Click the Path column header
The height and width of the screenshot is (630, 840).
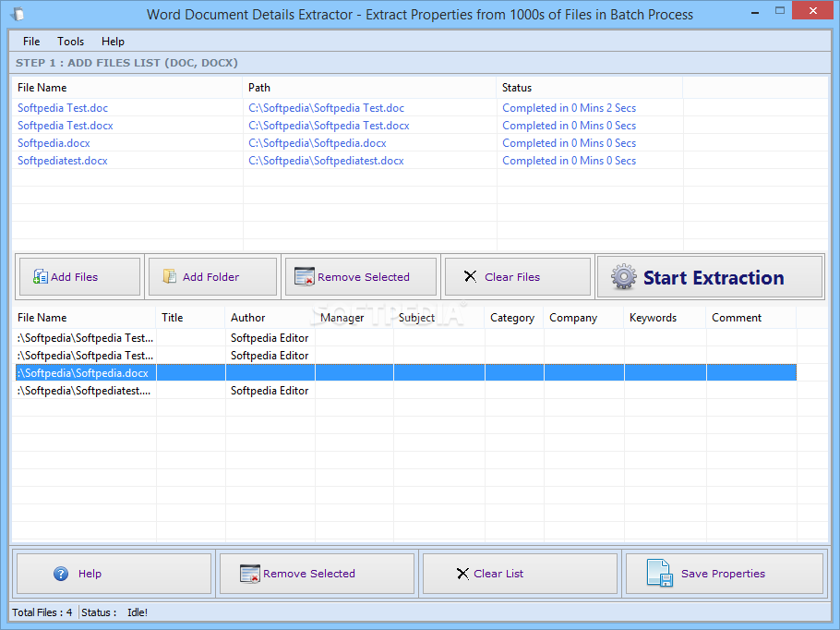[x=369, y=88]
